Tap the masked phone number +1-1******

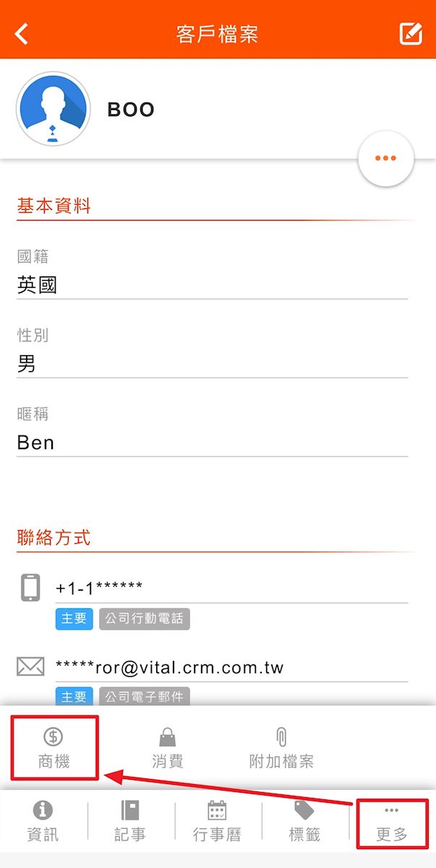click(99, 587)
